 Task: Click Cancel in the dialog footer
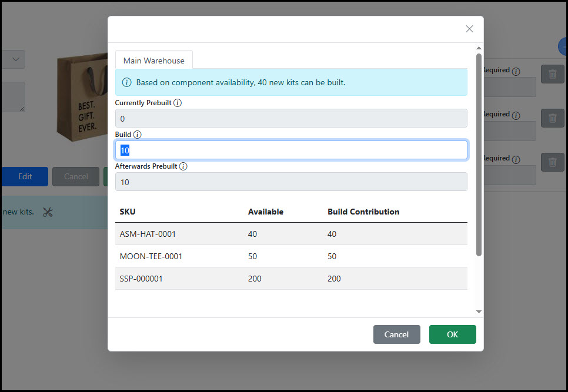point(396,334)
